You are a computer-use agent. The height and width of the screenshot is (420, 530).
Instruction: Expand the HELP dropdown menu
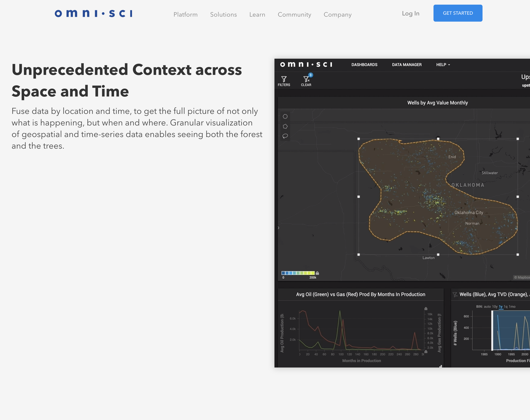(443, 65)
